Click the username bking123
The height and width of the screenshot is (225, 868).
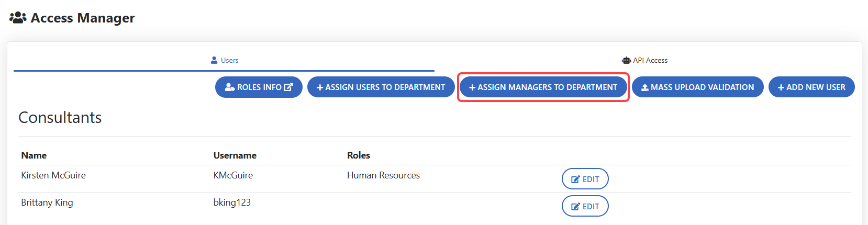coord(232,203)
